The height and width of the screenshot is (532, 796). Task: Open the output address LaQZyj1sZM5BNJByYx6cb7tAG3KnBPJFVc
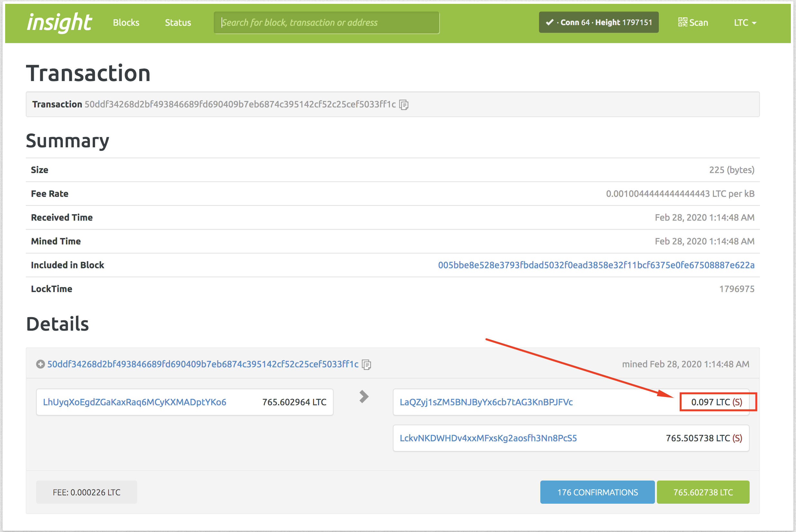point(486,402)
